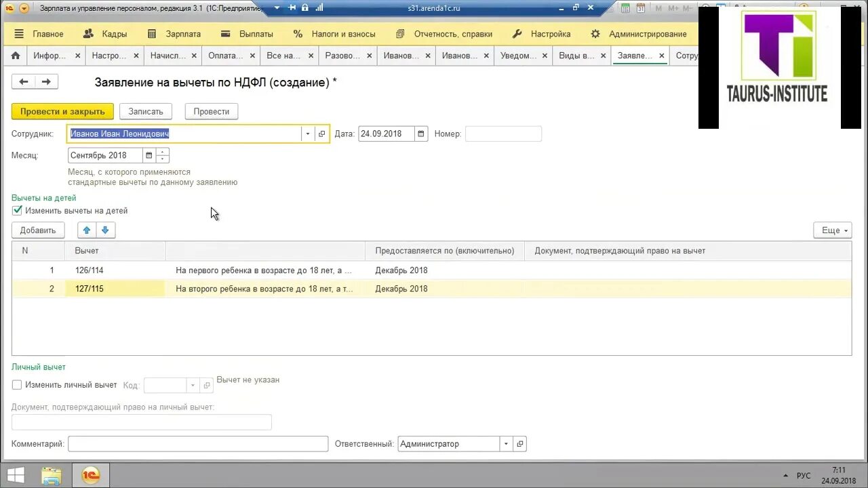
Task: Open the Код deduction card icon
Action: click(x=207, y=386)
